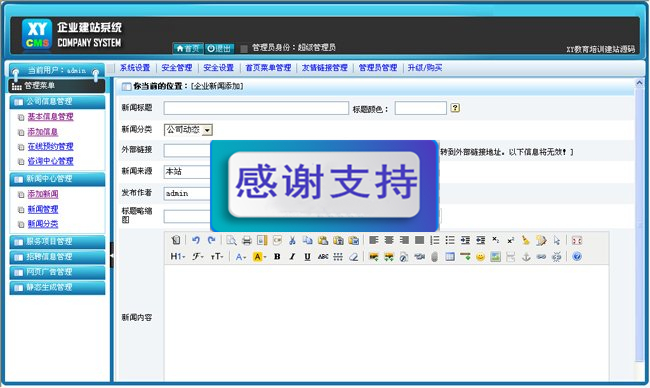Remove formatting with the eraser icon
650x388 pixels.
[x=353, y=257]
